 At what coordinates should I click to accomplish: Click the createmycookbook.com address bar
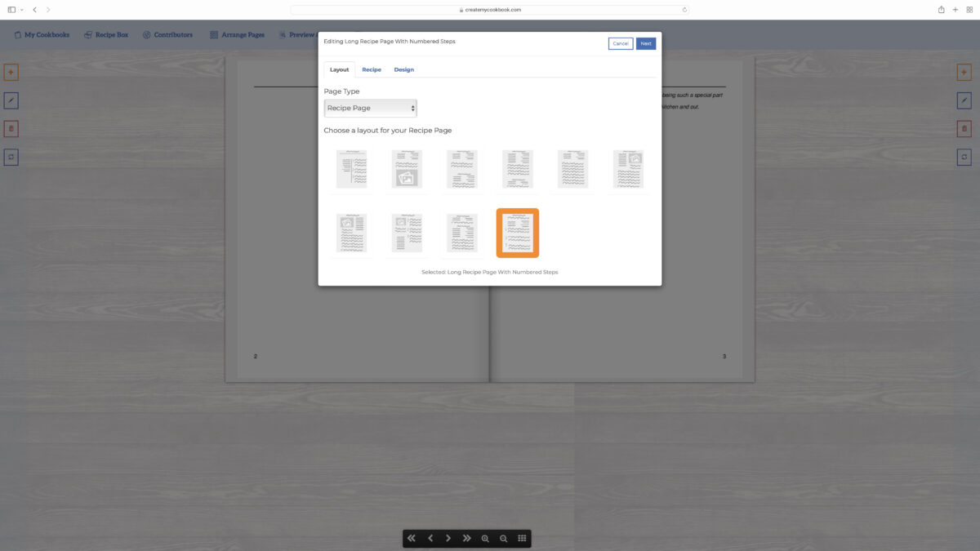(x=490, y=10)
